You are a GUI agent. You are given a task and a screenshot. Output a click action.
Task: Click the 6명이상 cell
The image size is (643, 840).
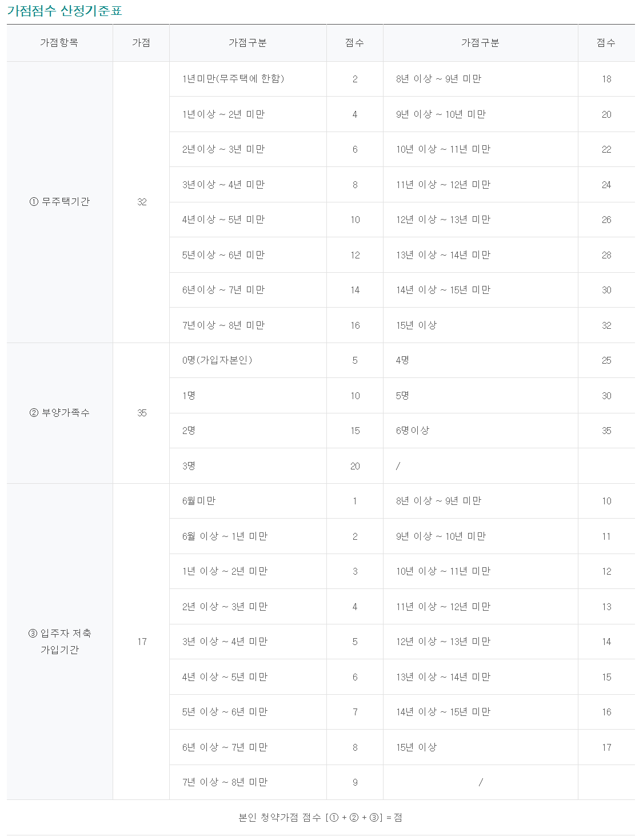point(413,431)
